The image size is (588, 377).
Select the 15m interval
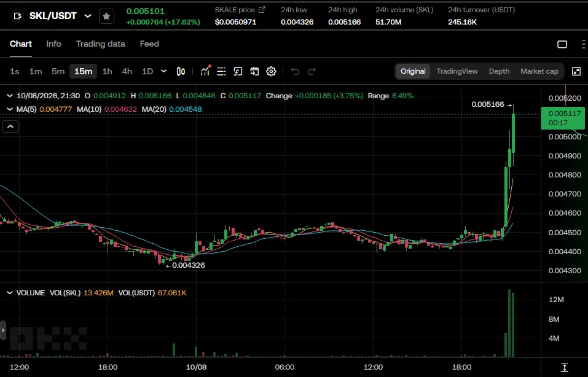click(83, 71)
